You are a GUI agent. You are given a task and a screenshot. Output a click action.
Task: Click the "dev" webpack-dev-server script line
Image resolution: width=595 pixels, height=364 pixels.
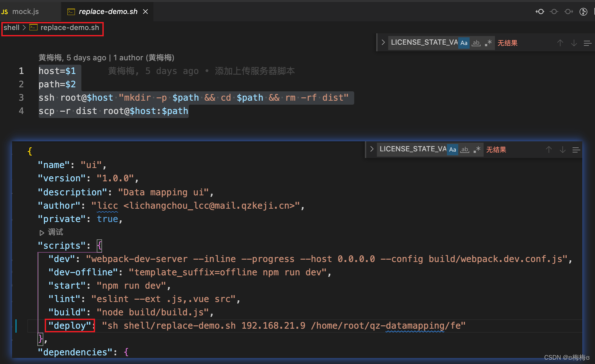pyautogui.click(x=311, y=259)
